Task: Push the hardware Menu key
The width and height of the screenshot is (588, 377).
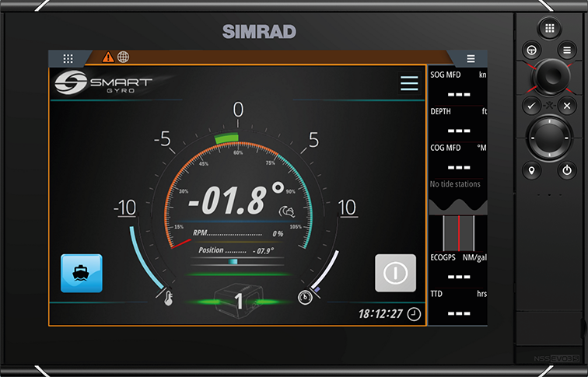Action: 567,50
